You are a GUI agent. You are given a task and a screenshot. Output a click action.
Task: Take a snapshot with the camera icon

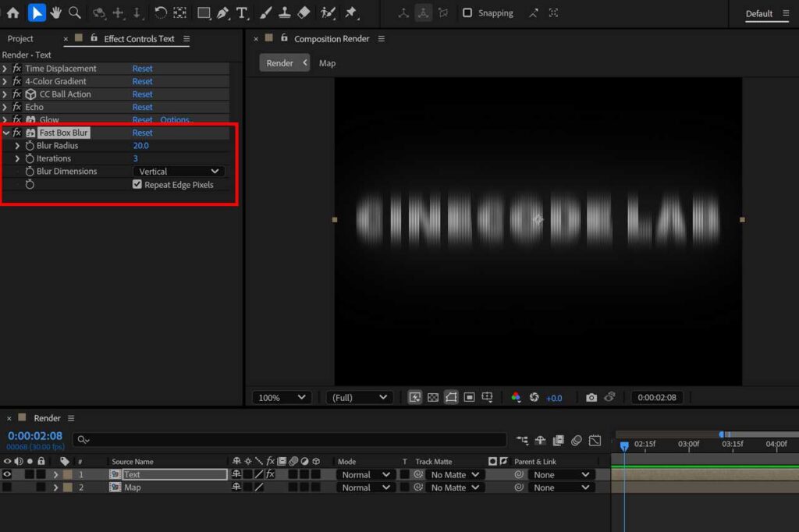tap(591, 398)
